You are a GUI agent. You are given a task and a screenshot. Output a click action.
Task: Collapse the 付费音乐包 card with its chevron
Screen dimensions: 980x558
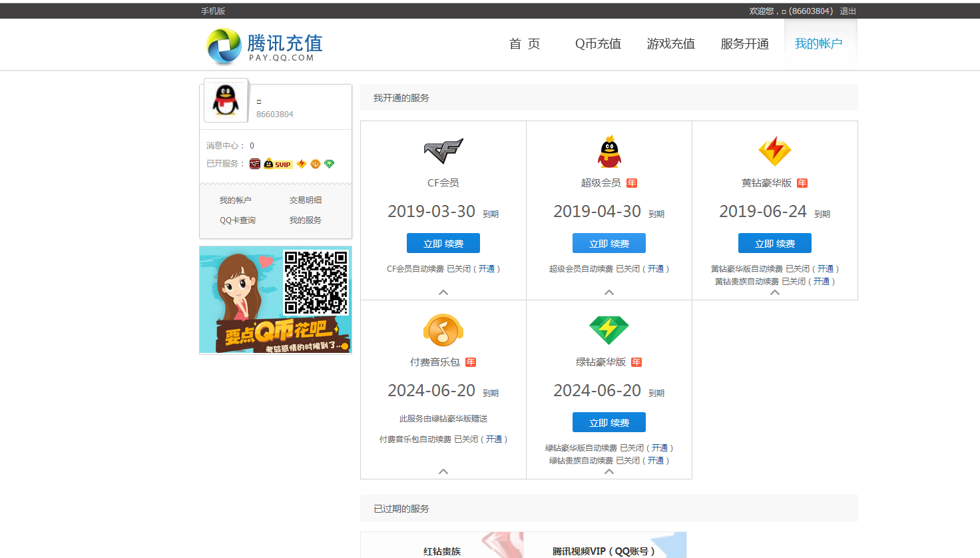[443, 471]
